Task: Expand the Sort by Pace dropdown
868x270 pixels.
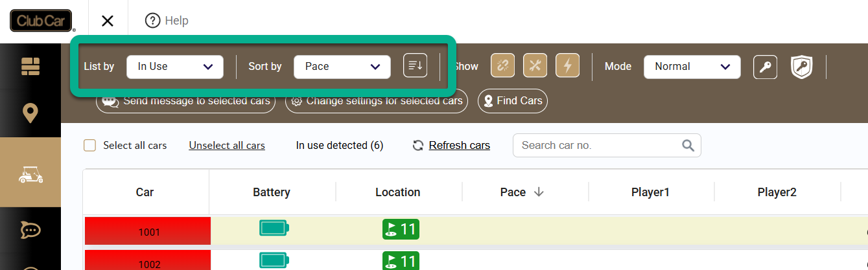Action: point(342,67)
